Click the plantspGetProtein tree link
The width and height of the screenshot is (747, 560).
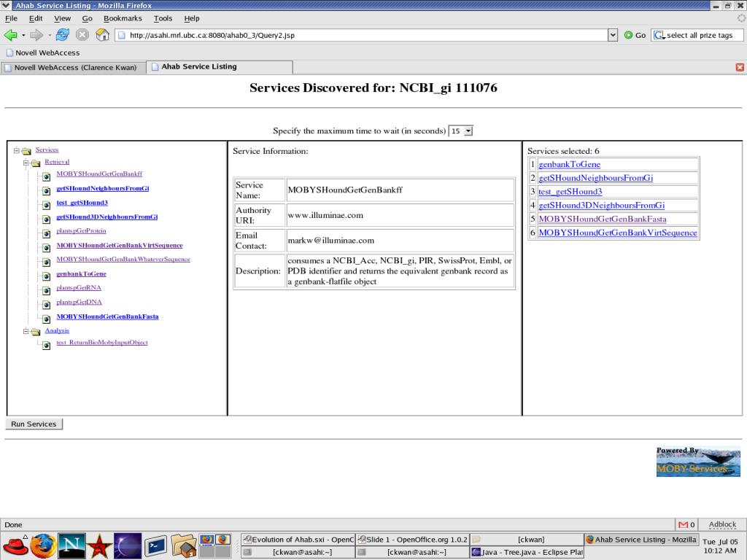pos(82,230)
